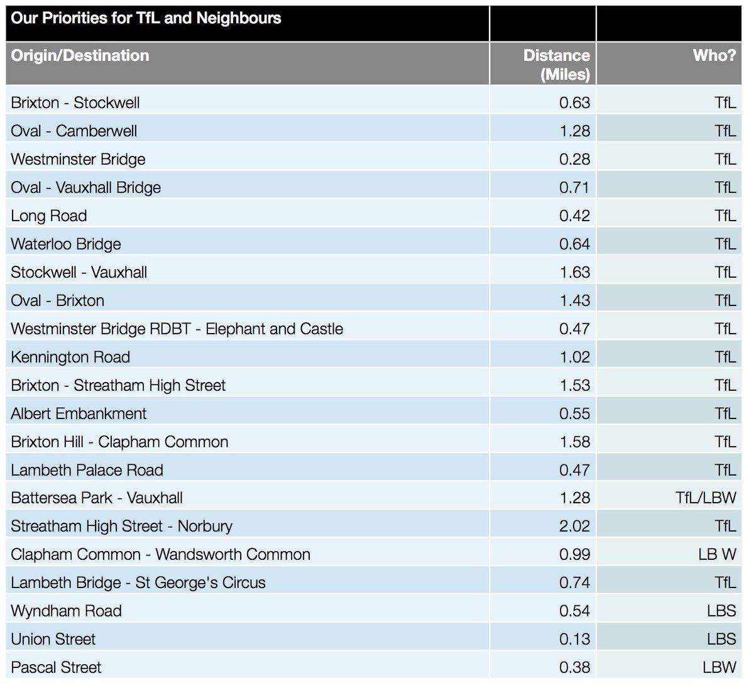
Task: Select the 'LB W' value in Who? column
Action: click(717, 554)
